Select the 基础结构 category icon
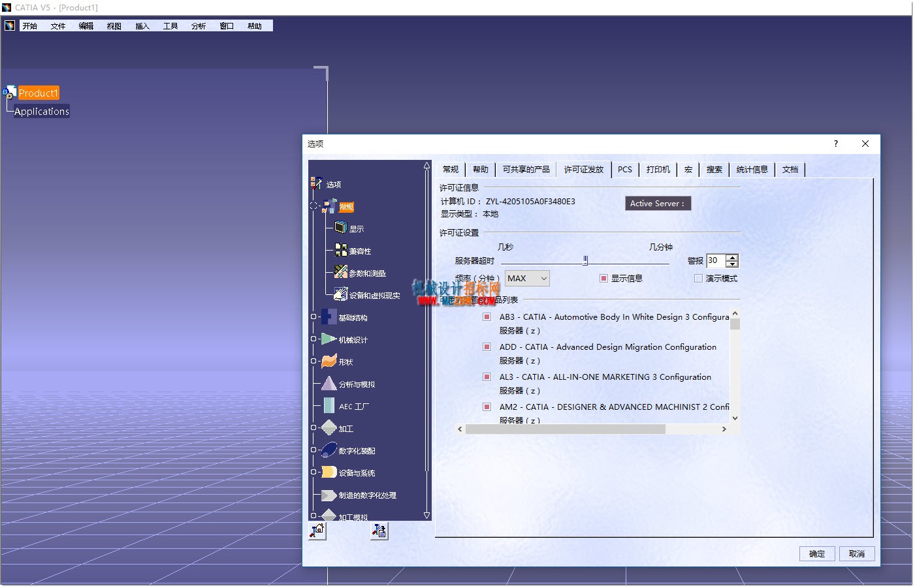This screenshot has height=588, width=915. (329, 317)
